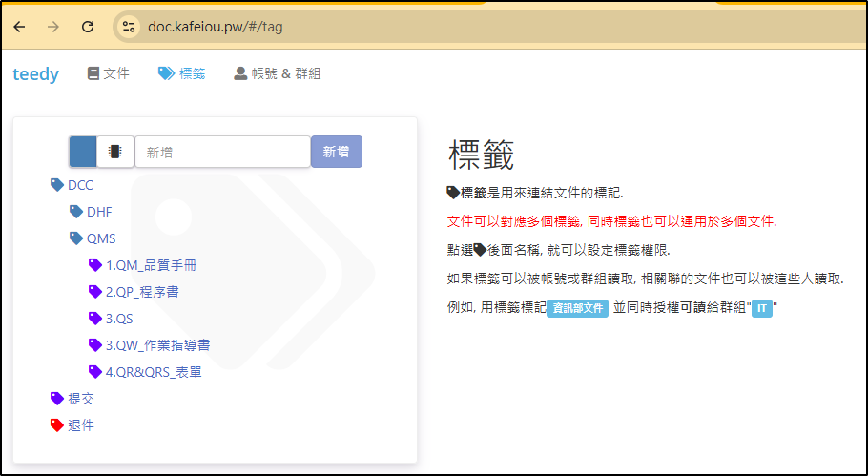Open the blue tag color swatch
868x476 pixels.
(x=83, y=152)
